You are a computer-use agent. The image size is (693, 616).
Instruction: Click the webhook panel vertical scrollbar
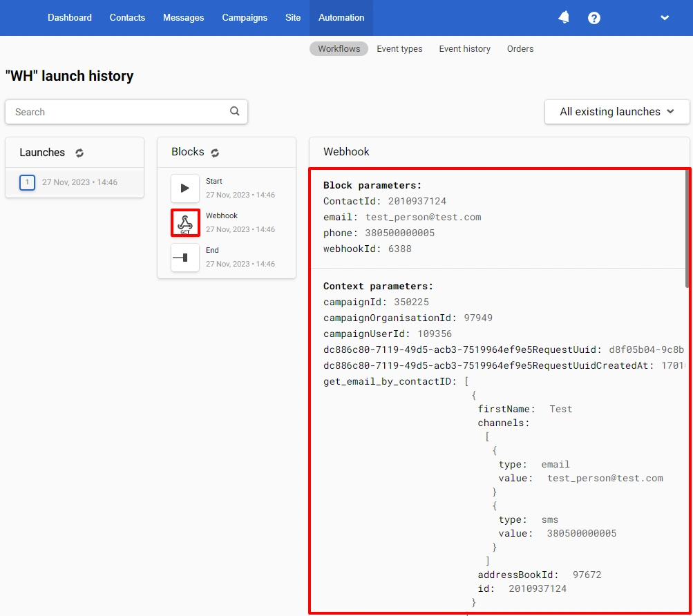tap(687, 229)
